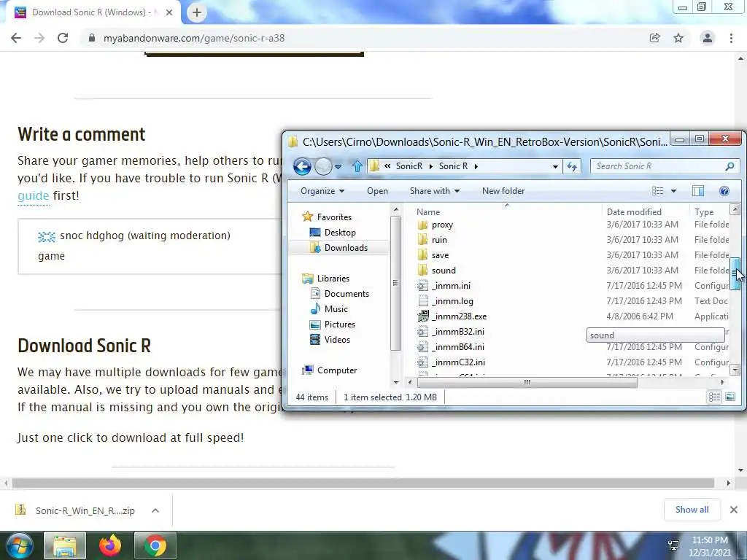Open the Share with menu

point(435,191)
